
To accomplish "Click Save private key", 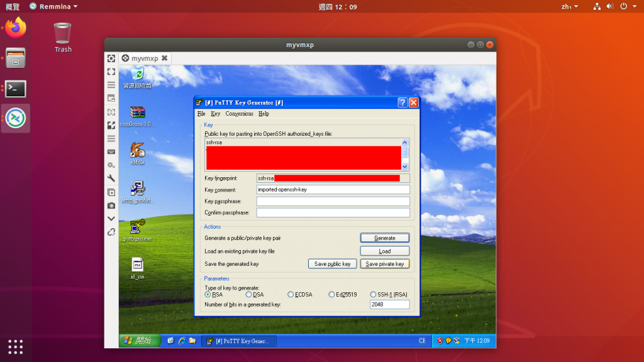I will point(385,264).
